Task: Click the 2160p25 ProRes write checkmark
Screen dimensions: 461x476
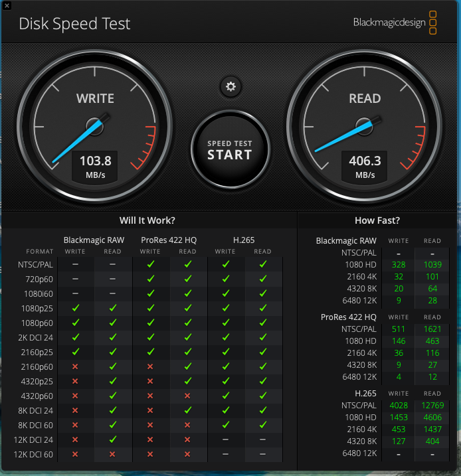Action: pos(150,352)
